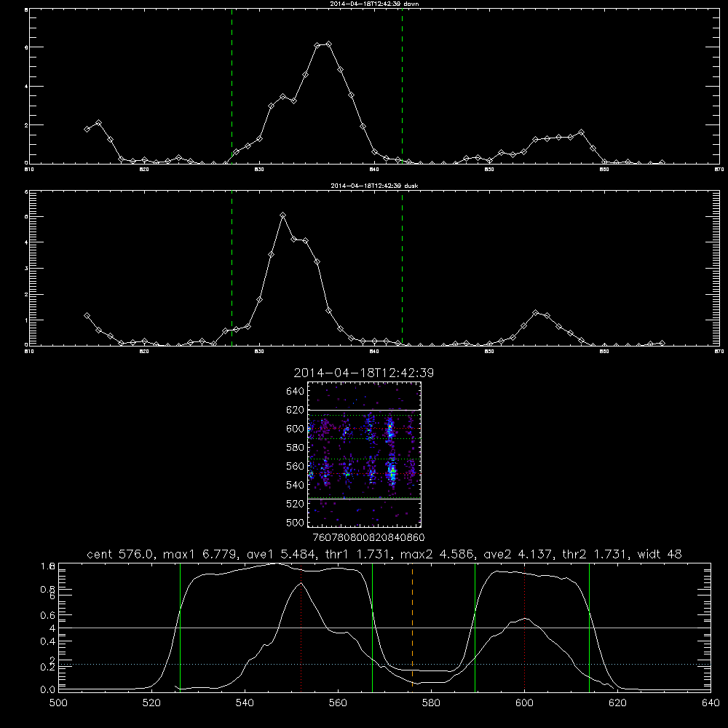Click the 'cent 576.0' value in bottom title
The image size is (728, 728).
pos(120,554)
